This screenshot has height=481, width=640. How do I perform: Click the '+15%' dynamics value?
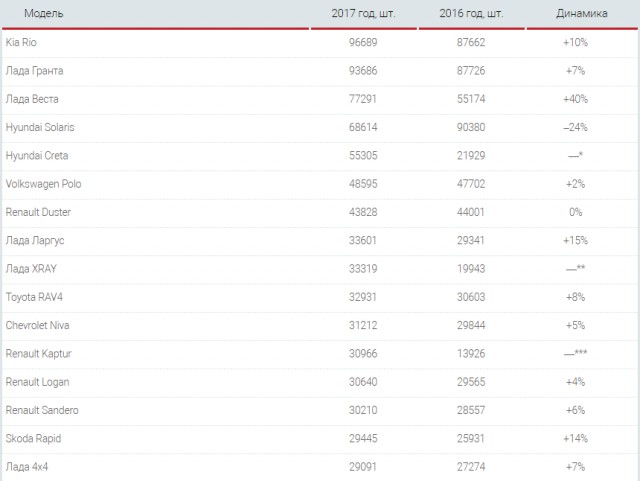coord(576,240)
